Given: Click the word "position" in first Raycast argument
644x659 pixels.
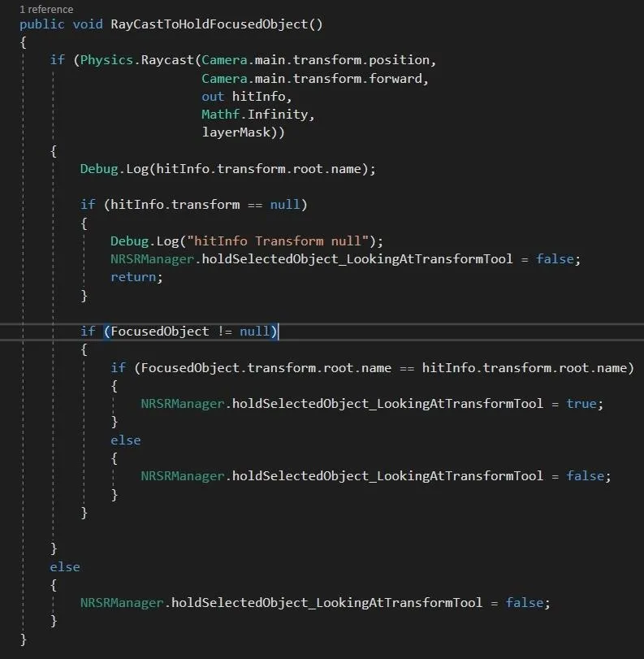Looking at the screenshot, I should coord(399,60).
